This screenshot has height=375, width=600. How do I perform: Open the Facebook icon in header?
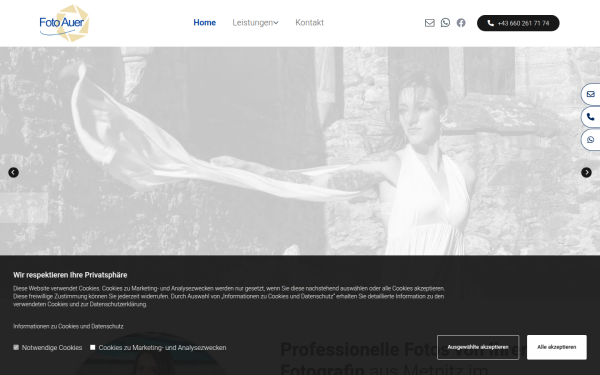(x=461, y=23)
